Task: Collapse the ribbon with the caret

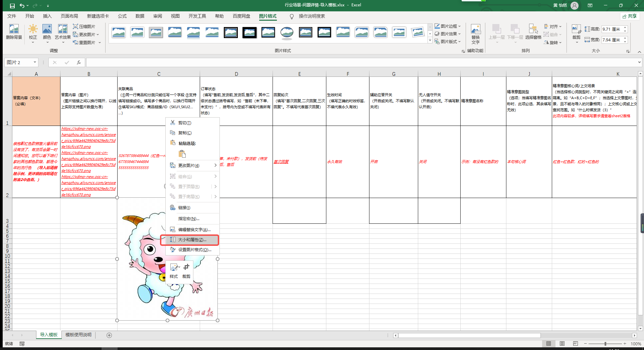Action: 639,52
